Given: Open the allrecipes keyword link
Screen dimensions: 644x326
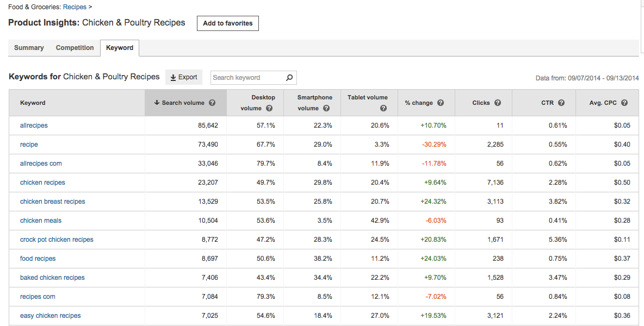Looking at the screenshot, I should click(x=34, y=125).
